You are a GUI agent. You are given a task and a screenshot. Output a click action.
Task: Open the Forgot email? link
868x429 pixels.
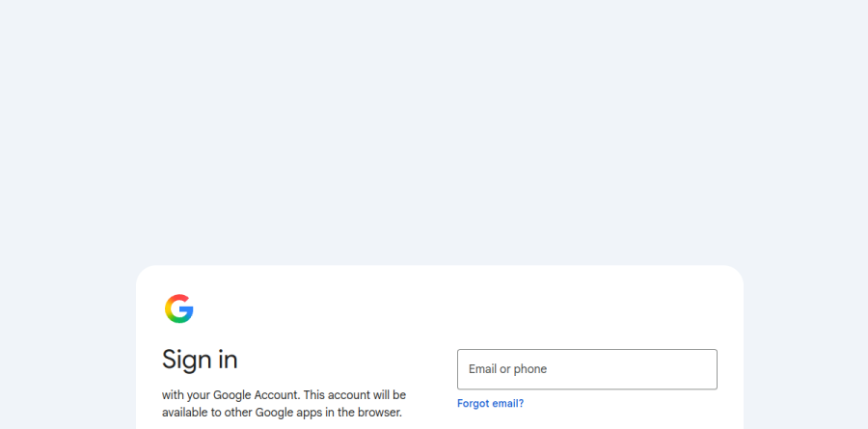click(491, 404)
